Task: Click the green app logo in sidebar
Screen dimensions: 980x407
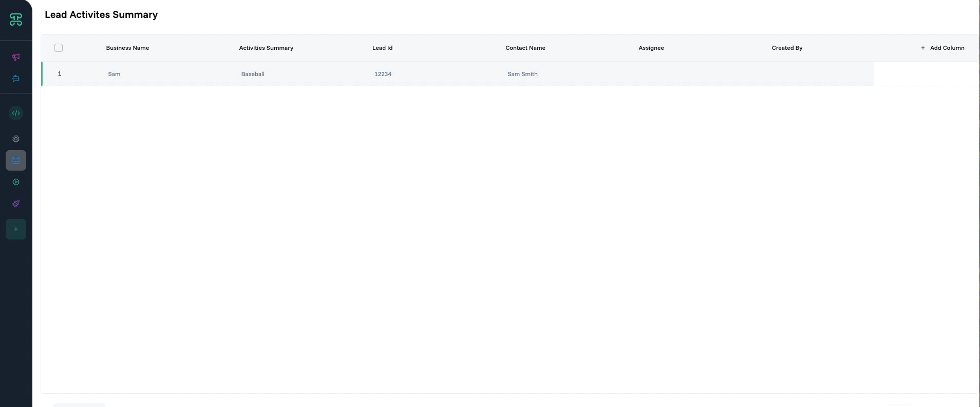Action: coord(16,20)
